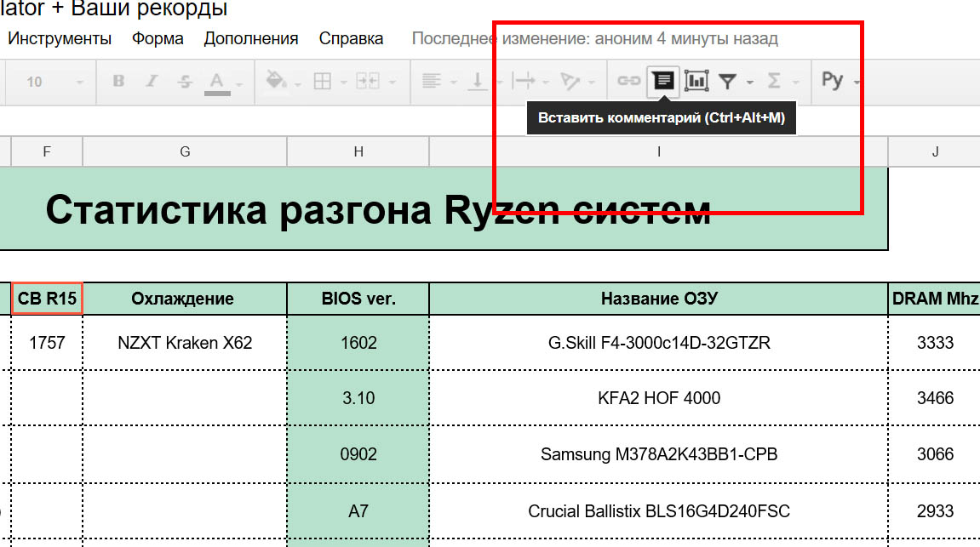Viewport: 980px width, 547px height.
Task: Click the Ру input tools icon
Action: pos(832,81)
